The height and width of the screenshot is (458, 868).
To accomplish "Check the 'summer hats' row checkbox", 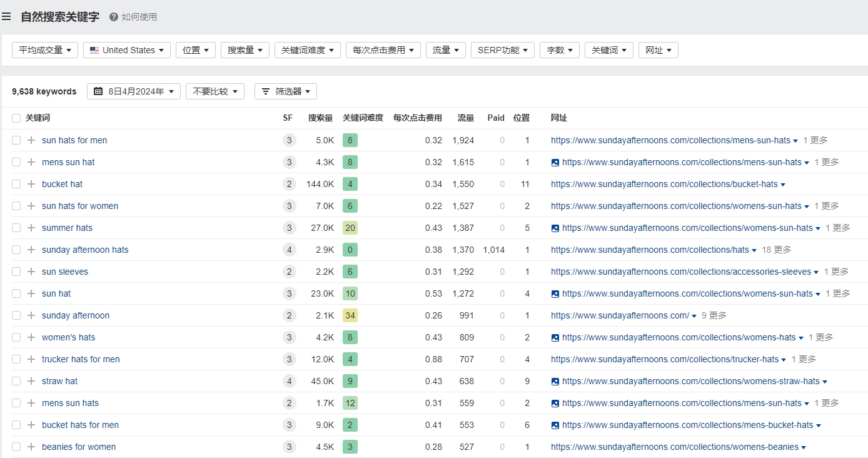I will 16,228.
